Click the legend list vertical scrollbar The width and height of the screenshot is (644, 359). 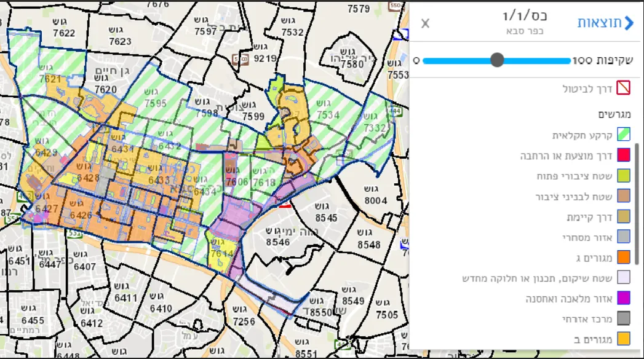click(637, 203)
